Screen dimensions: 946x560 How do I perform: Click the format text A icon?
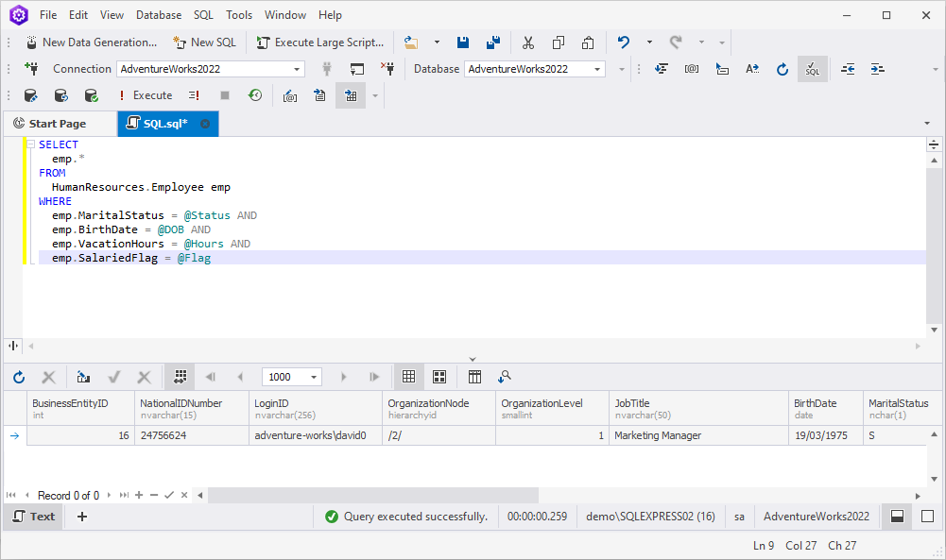point(751,69)
